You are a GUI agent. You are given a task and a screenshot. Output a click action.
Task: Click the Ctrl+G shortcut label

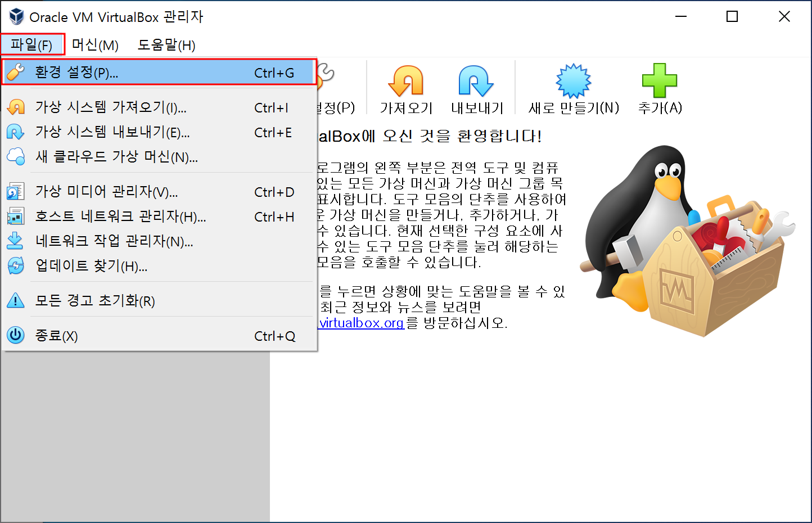[x=274, y=73]
